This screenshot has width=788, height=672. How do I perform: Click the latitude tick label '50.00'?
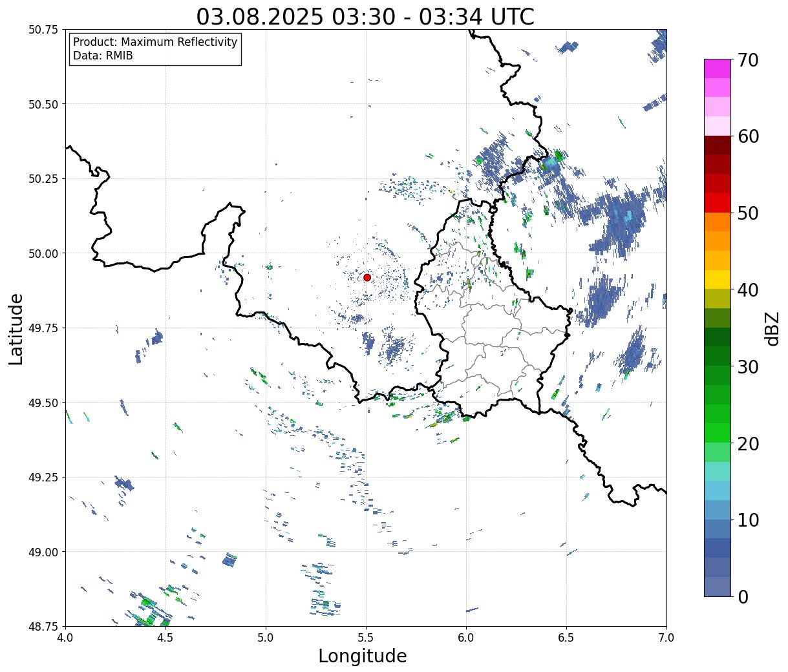[43, 253]
